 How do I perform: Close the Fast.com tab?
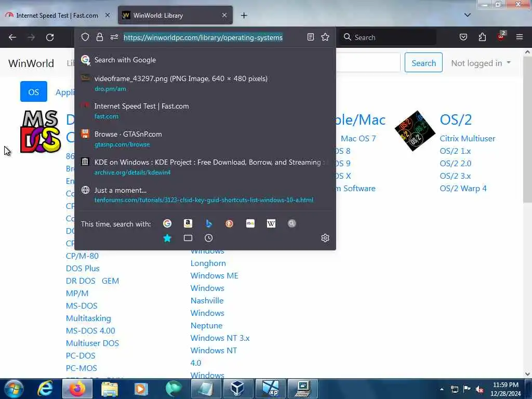pos(108,15)
